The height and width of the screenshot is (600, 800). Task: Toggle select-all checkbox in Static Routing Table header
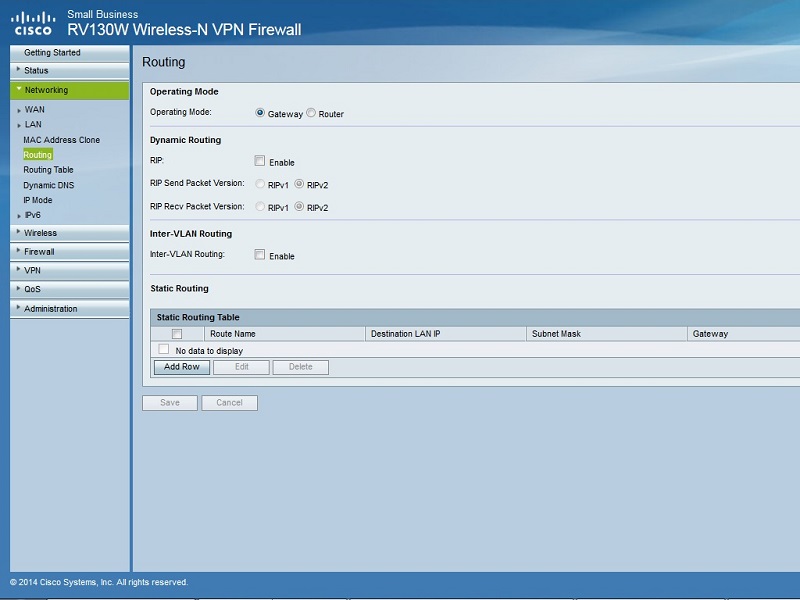[177, 334]
